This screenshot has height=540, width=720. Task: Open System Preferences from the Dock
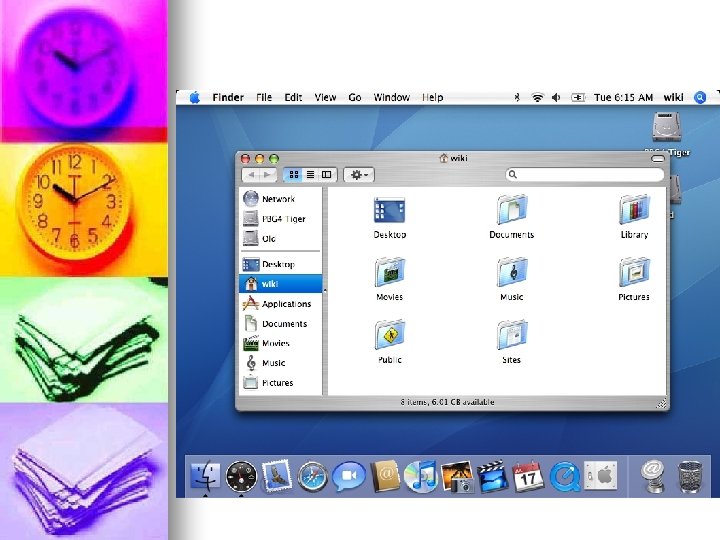(x=601, y=476)
